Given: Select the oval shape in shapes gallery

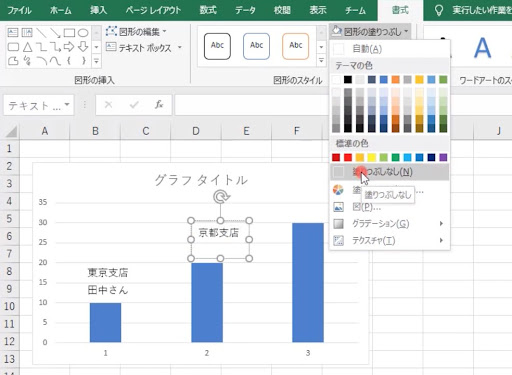Looking at the screenshot, I should (83, 33).
